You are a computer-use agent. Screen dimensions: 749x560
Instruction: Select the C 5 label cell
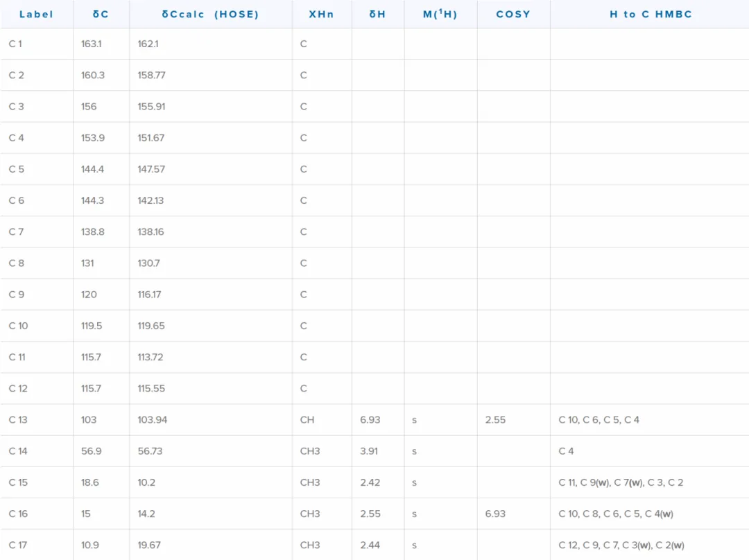coord(16,170)
